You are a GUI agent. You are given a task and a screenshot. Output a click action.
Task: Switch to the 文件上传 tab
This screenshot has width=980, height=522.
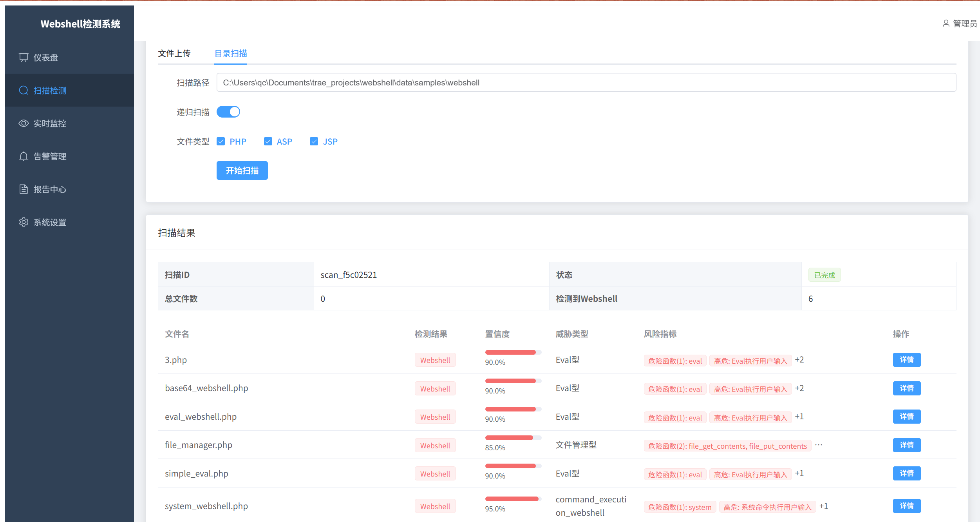tap(174, 53)
